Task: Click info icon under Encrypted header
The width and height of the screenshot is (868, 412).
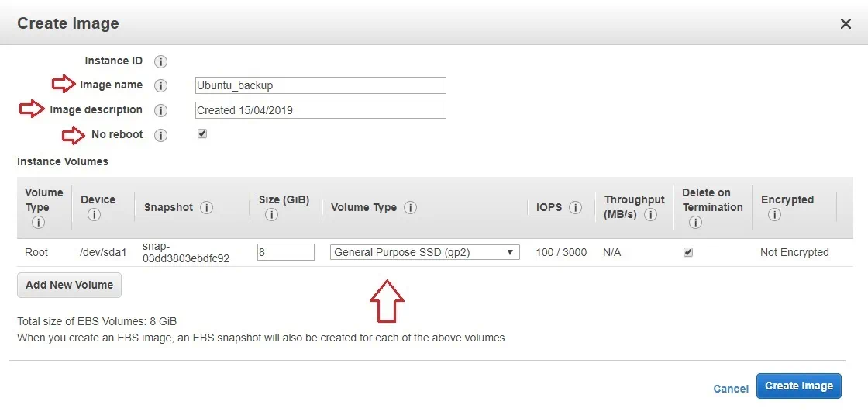Action: click(x=773, y=215)
